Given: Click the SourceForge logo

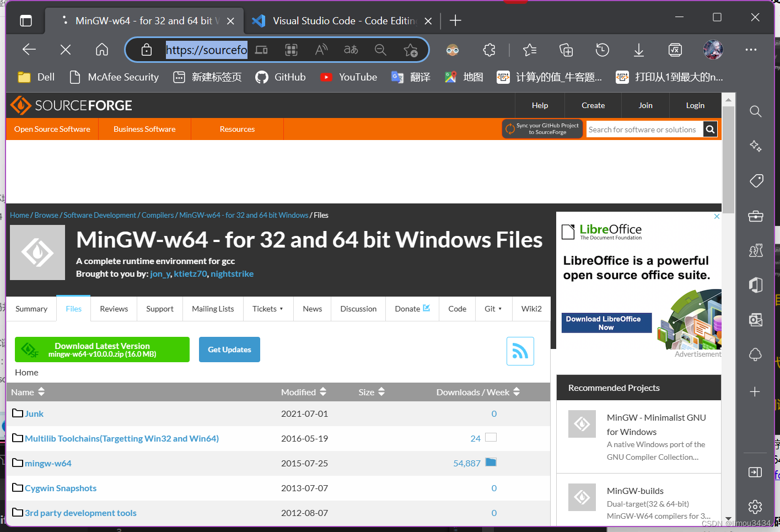Looking at the screenshot, I should point(71,105).
